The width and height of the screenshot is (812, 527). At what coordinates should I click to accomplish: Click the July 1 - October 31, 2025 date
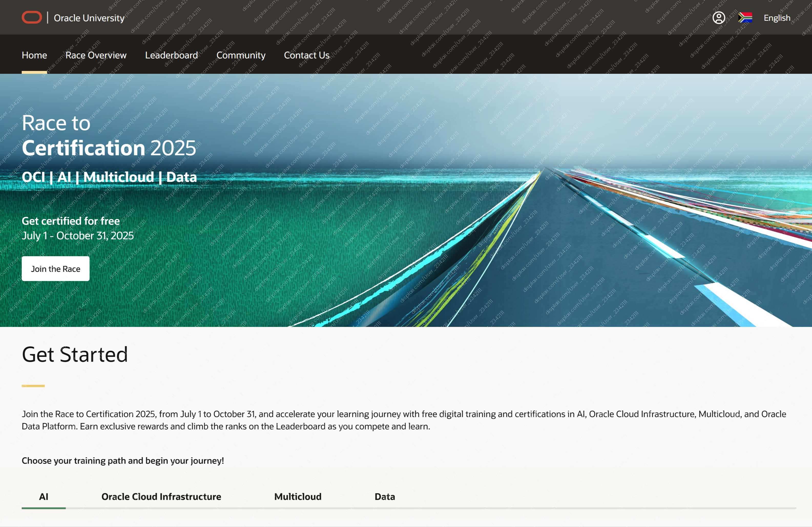pos(78,235)
